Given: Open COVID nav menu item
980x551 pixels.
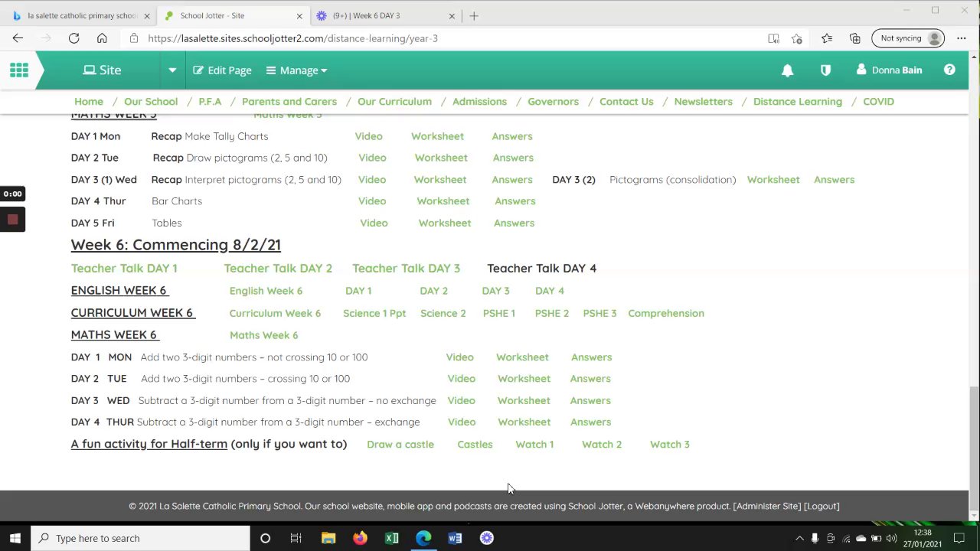Looking at the screenshot, I should (x=878, y=102).
